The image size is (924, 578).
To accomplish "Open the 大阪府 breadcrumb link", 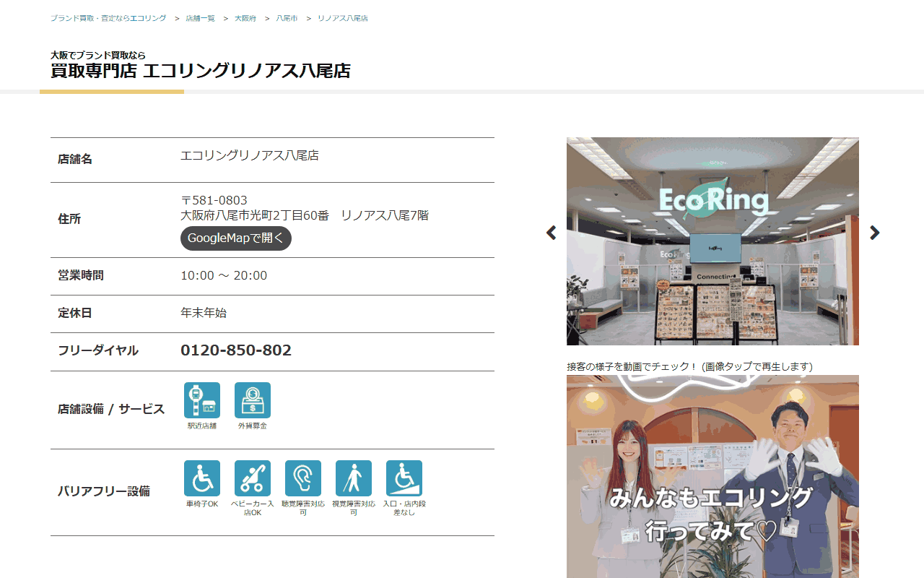I will [x=245, y=18].
